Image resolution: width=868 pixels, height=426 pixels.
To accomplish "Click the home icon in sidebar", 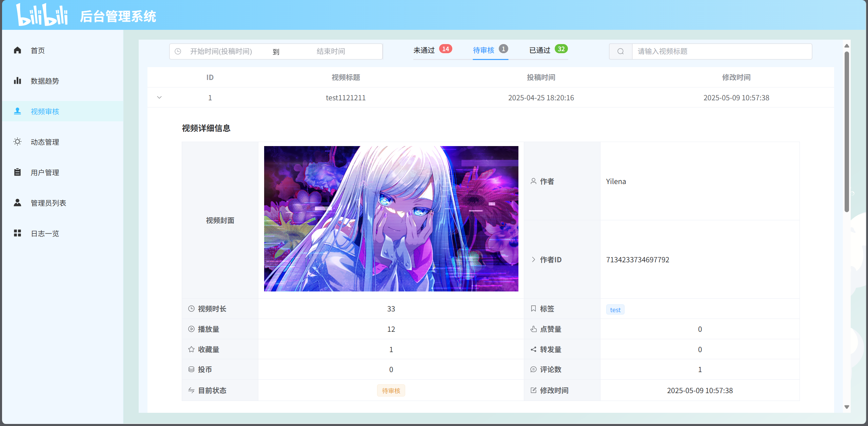I will (x=17, y=50).
